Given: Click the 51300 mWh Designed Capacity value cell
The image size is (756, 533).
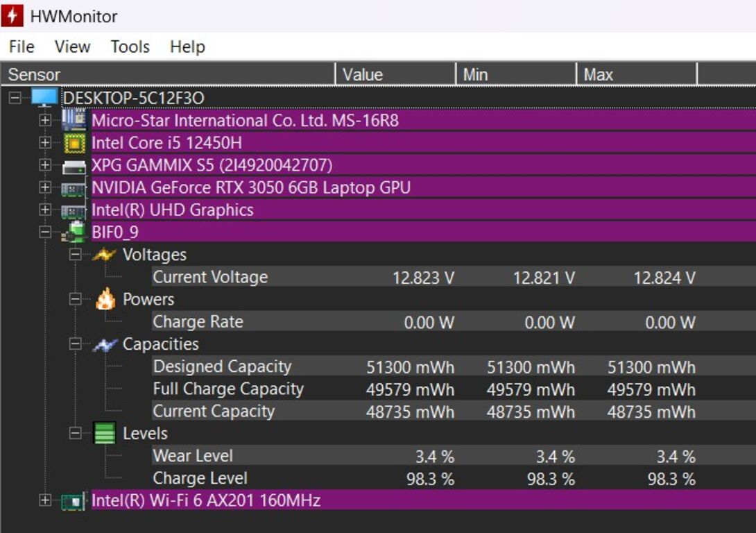Looking at the screenshot, I should point(411,368).
